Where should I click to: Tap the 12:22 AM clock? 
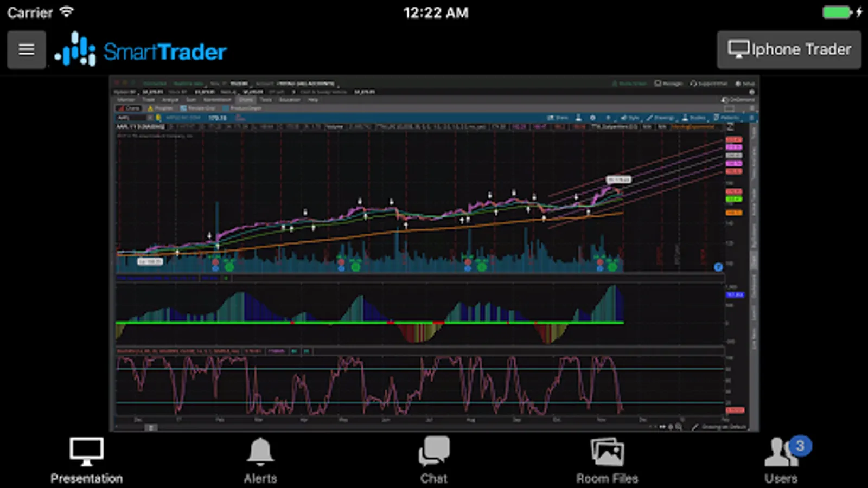click(436, 12)
